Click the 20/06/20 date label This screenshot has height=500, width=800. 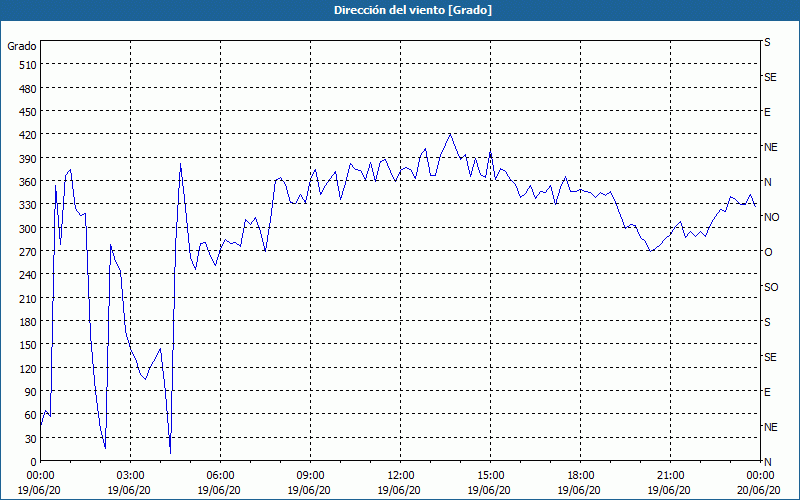(759, 490)
